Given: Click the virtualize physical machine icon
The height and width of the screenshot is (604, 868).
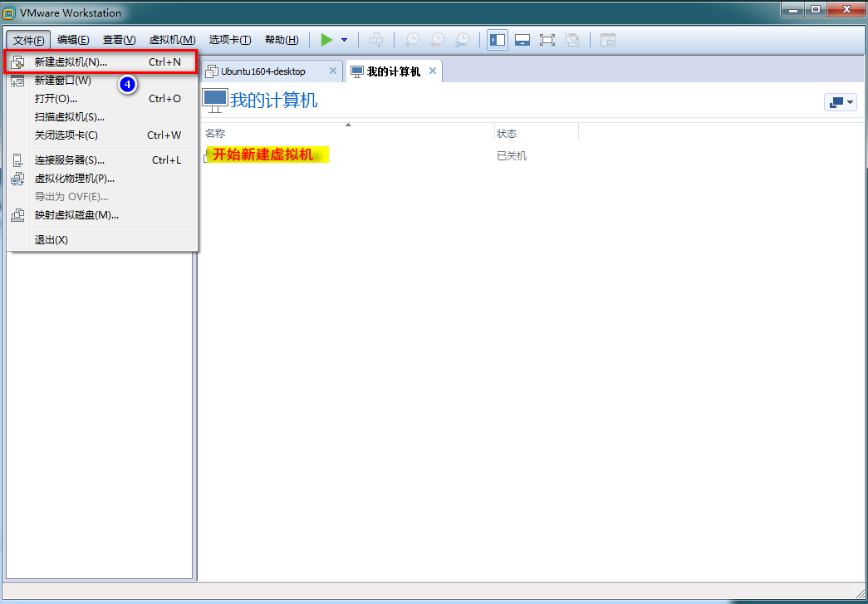Looking at the screenshot, I should click(17, 179).
